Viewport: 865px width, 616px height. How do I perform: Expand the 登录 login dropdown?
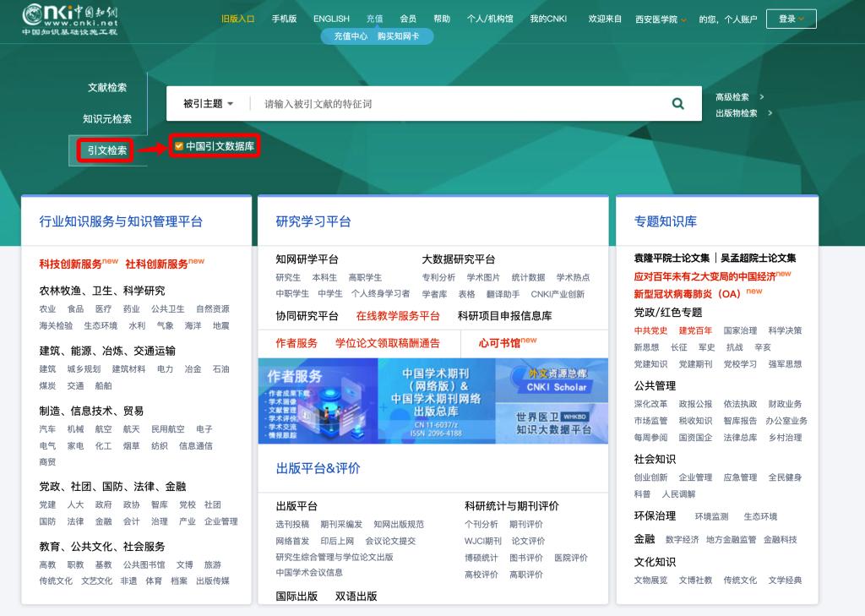coord(791,19)
